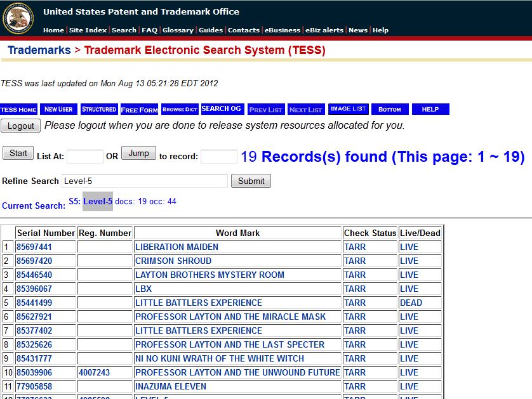Screen dimensions: 532x399
Task: Open LAYTON BROTHERS MYSTERY ROOM record
Action: coord(209,275)
